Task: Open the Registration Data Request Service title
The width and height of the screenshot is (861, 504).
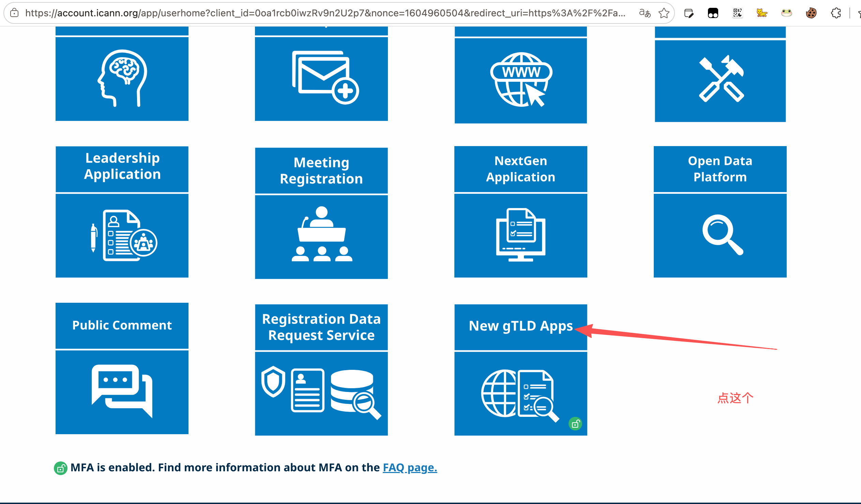Action: (x=321, y=327)
